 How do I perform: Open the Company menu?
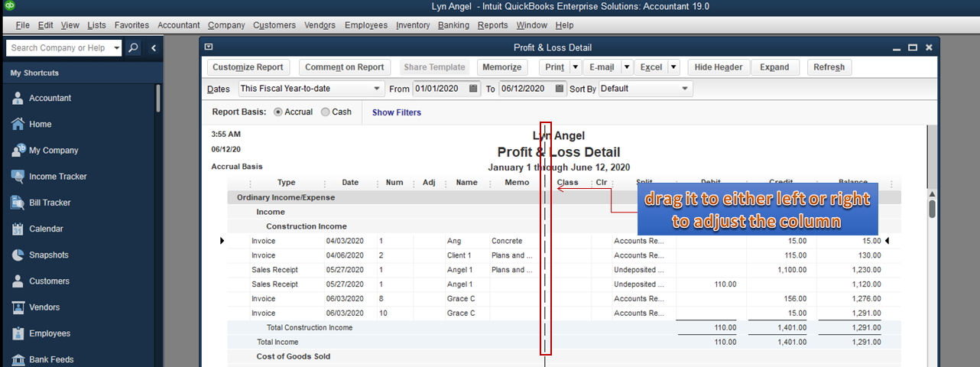(226, 25)
